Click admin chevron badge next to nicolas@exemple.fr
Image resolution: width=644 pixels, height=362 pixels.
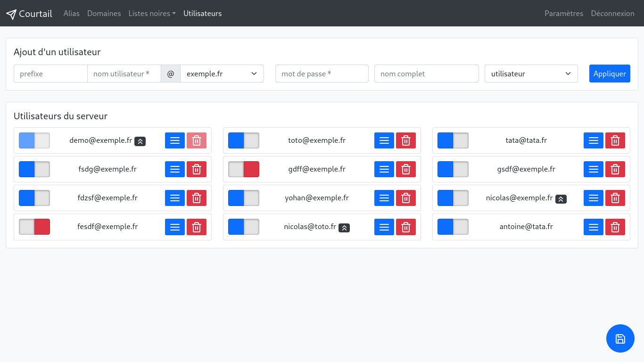(x=561, y=199)
